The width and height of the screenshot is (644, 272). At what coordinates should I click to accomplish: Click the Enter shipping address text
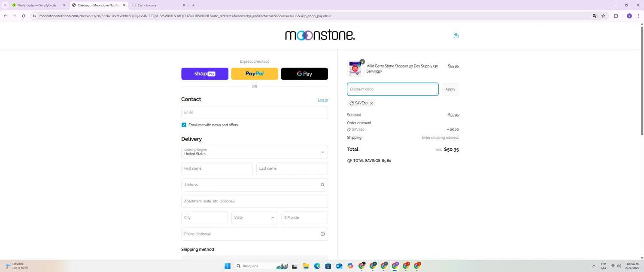coord(440,138)
